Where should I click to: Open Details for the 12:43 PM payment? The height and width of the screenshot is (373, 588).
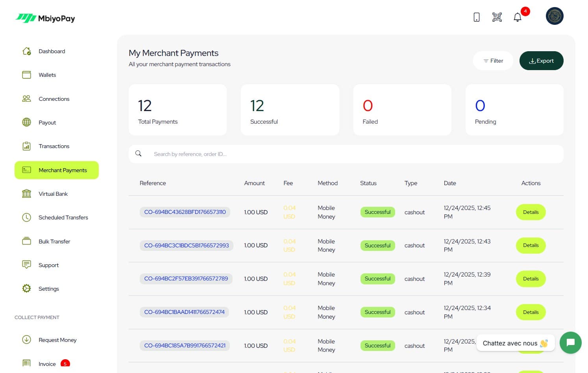(x=531, y=245)
